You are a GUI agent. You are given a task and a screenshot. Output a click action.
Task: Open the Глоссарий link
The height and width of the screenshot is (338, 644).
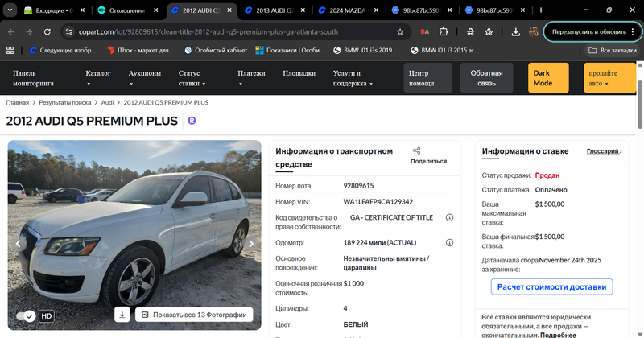pyautogui.click(x=604, y=151)
